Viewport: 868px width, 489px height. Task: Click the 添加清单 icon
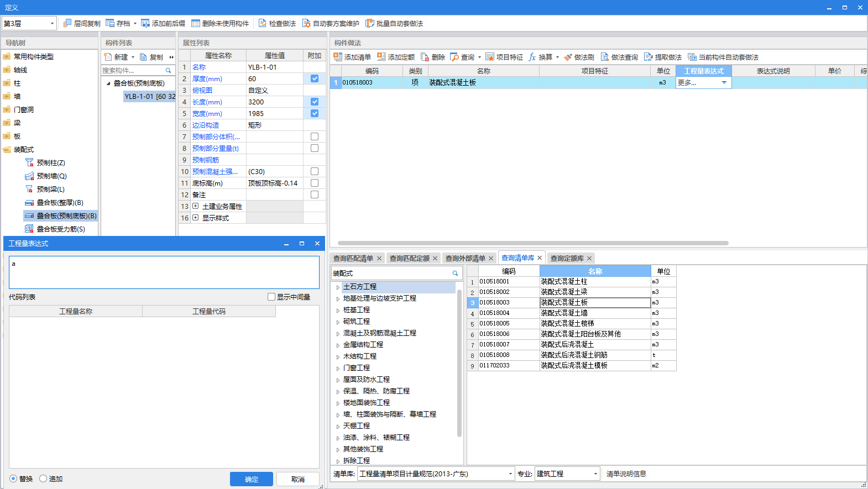[x=338, y=57]
